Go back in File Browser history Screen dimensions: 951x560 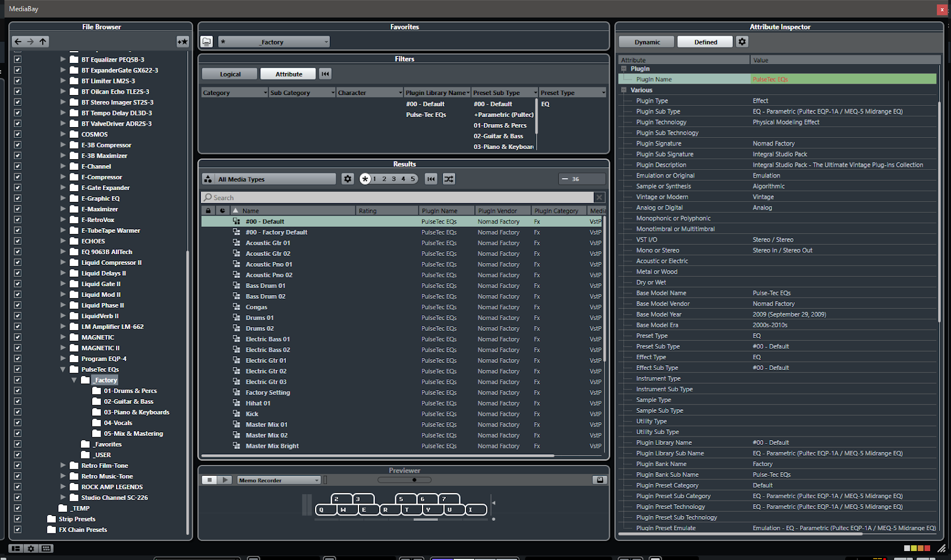pos(18,42)
